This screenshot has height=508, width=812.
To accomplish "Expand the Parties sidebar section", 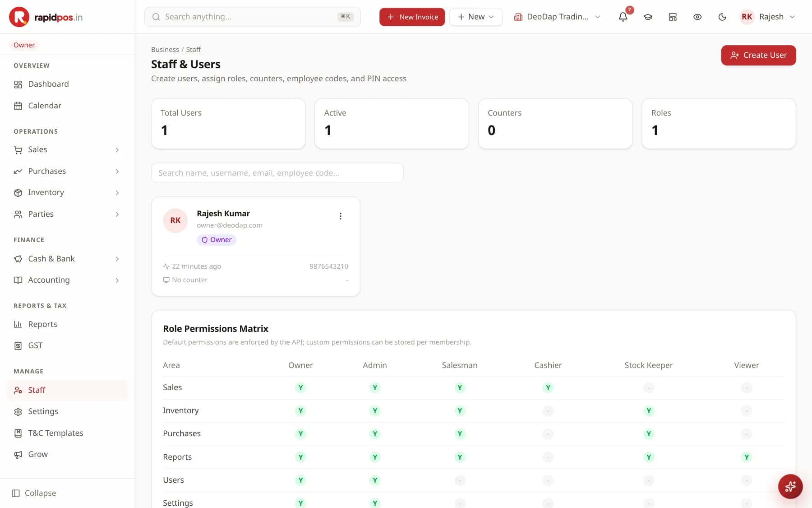I will tap(68, 214).
